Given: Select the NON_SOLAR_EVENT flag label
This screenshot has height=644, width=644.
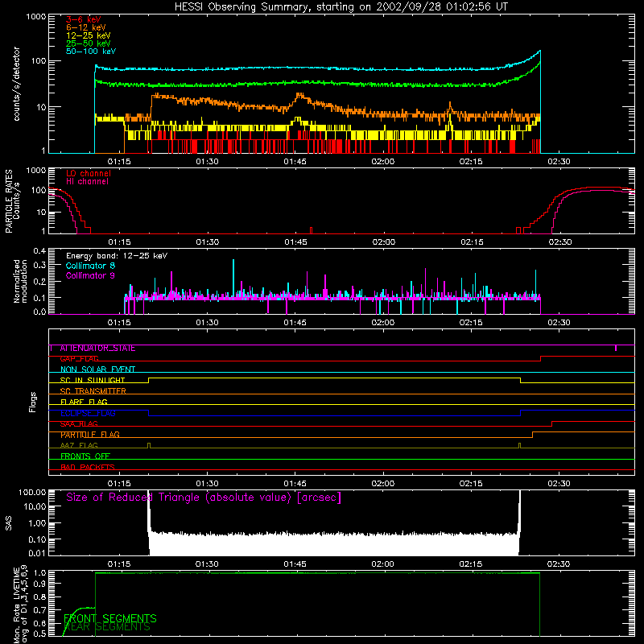Looking at the screenshot, I should tap(97, 369).
